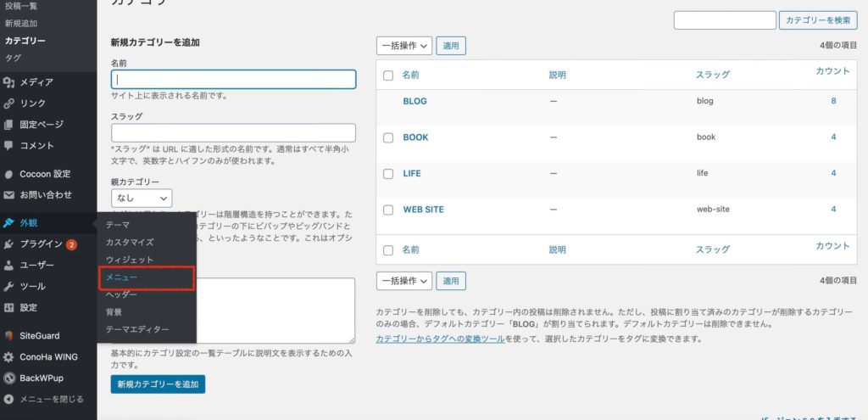Click the count 8 for BLOG
The image size is (868, 420).
click(x=833, y=101)
